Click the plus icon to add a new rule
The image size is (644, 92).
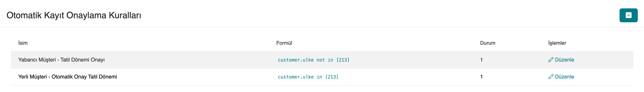(628, 15)
